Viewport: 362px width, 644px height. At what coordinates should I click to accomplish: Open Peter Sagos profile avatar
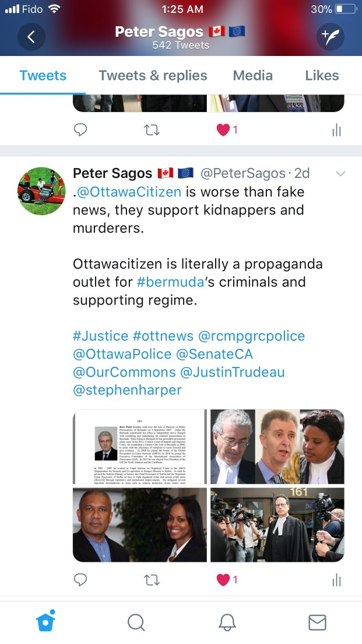(41, 191)
